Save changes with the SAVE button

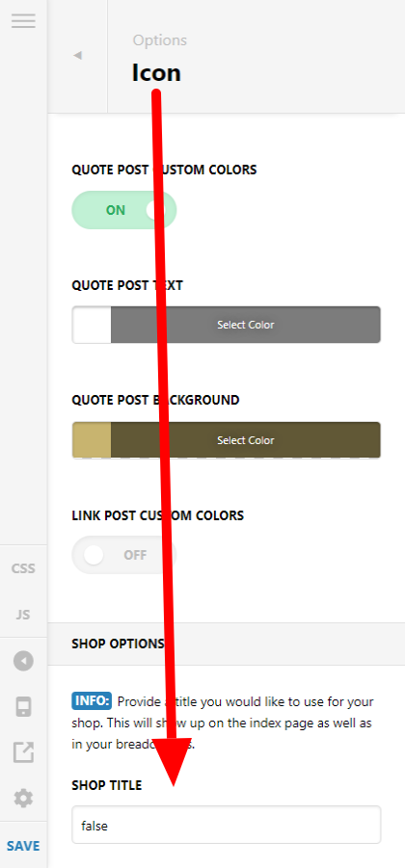click(x=23, y=846)
